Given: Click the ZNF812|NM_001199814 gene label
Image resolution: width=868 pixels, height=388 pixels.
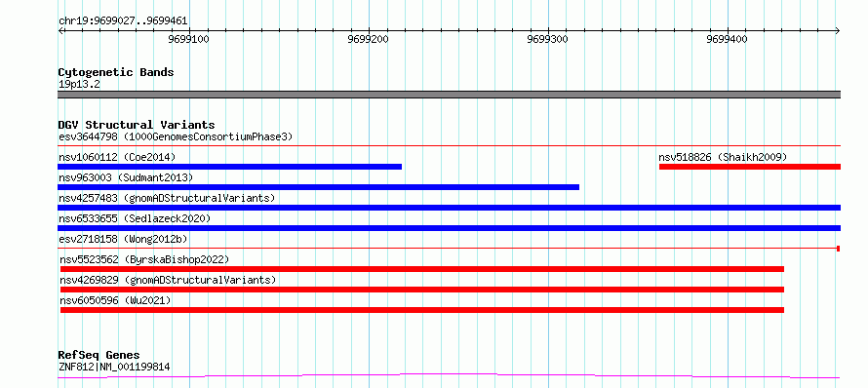Looking at the screenshot, I should tap(114, 367).
